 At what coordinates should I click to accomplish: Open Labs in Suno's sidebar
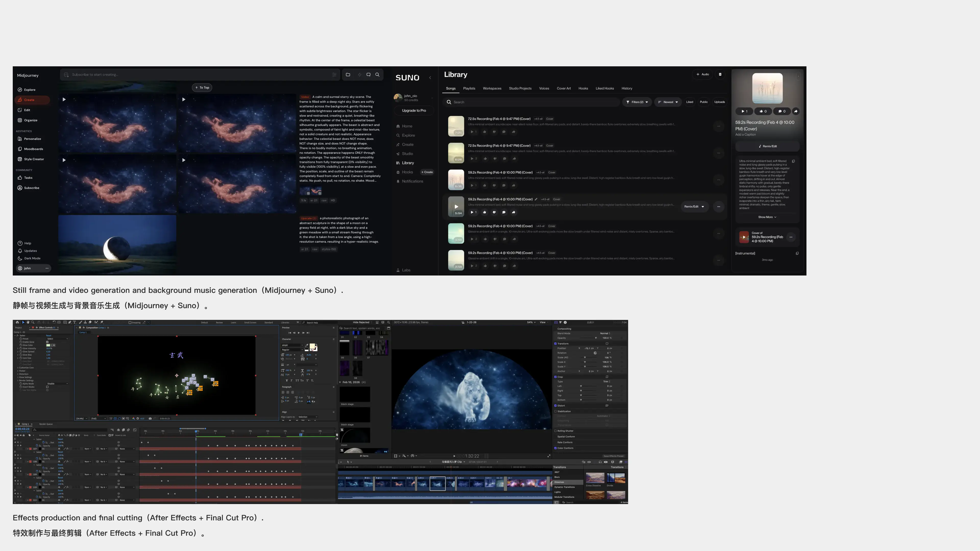pos(404,270)
